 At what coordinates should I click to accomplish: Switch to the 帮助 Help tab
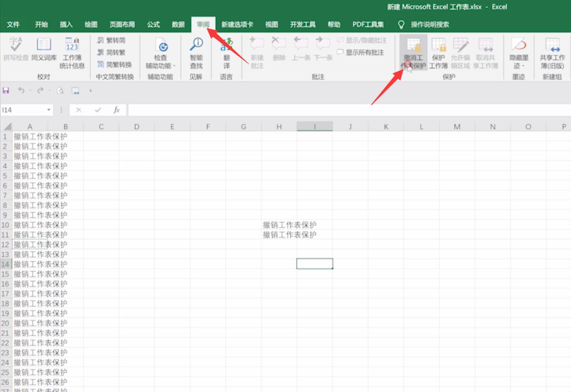click(x=334, y=24)
